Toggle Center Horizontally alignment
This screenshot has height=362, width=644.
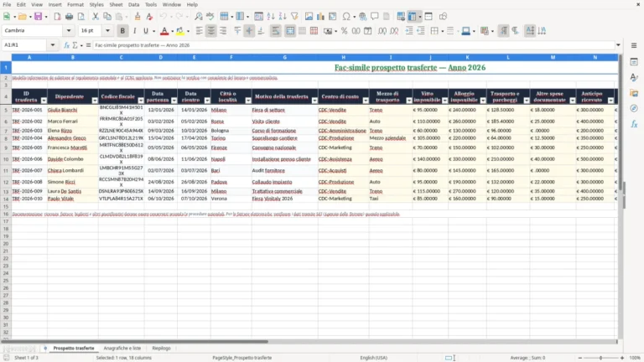(211, 31)
